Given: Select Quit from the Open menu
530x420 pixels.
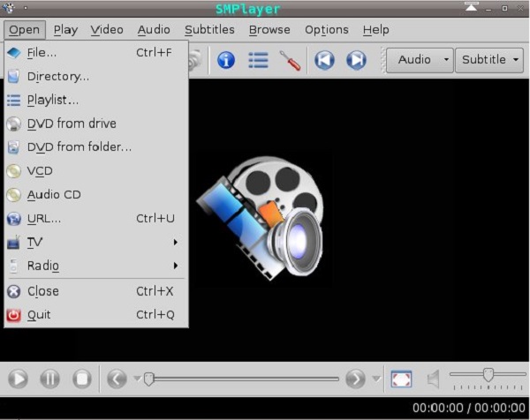Looking at the screenshot, I should 96,315.
